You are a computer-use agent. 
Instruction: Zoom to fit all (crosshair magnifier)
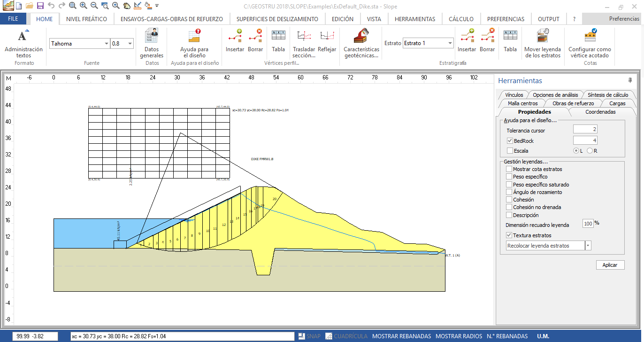[72, 6]
